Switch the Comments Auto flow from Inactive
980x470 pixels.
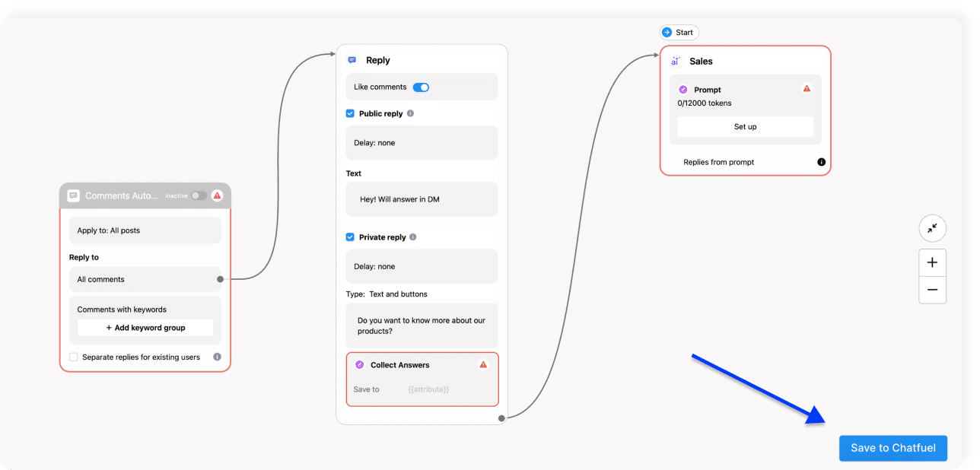point(195,195)
